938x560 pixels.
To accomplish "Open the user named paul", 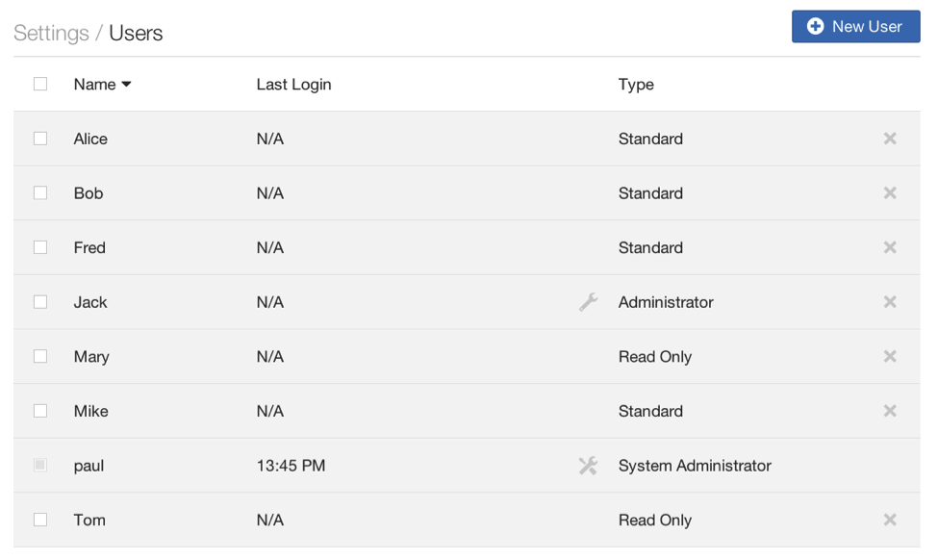I will tap(89, 466).
